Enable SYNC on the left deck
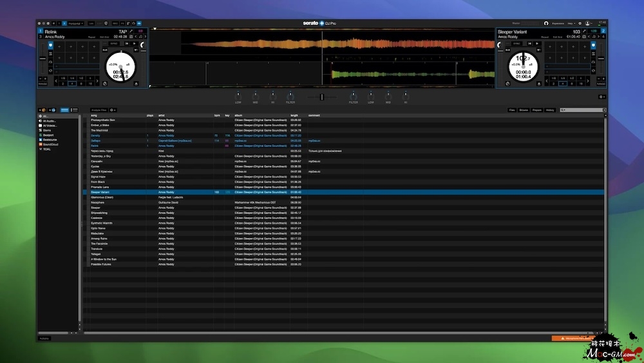The image size is (644, 363). click(113, 43)
